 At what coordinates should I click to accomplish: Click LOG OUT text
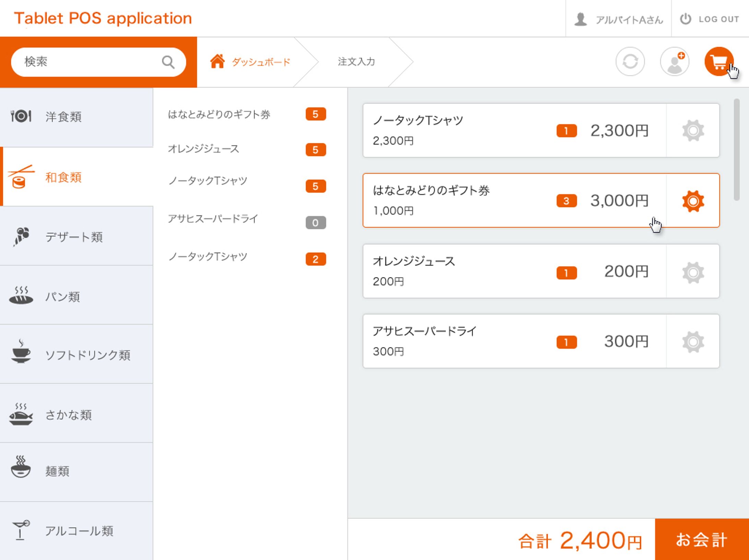[719, 19]
